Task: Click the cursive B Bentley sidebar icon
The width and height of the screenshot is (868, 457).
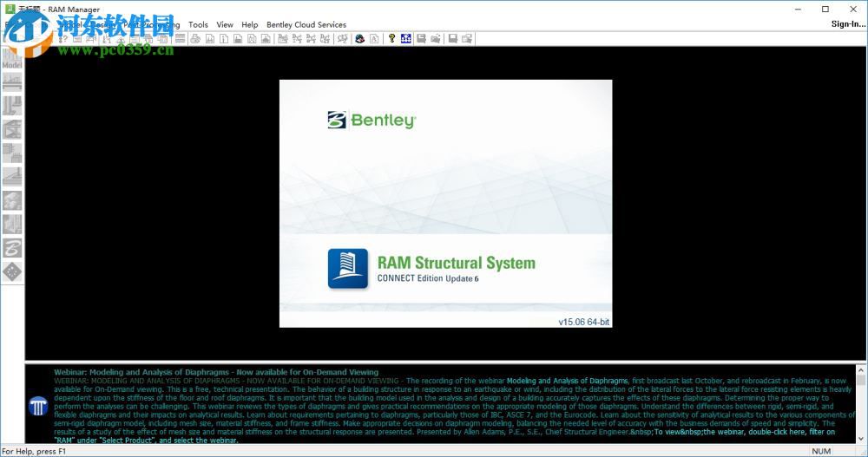Action: coord(12,248)
